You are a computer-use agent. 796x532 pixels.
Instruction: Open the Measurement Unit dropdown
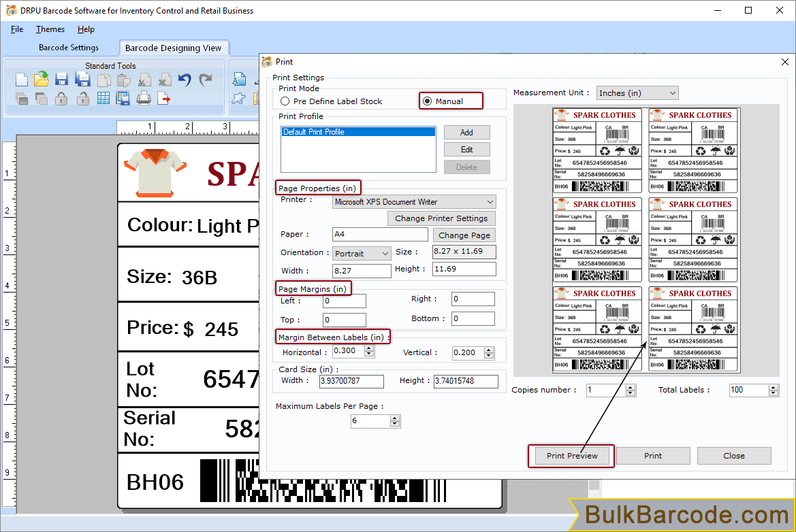click(x=637, y=93)
